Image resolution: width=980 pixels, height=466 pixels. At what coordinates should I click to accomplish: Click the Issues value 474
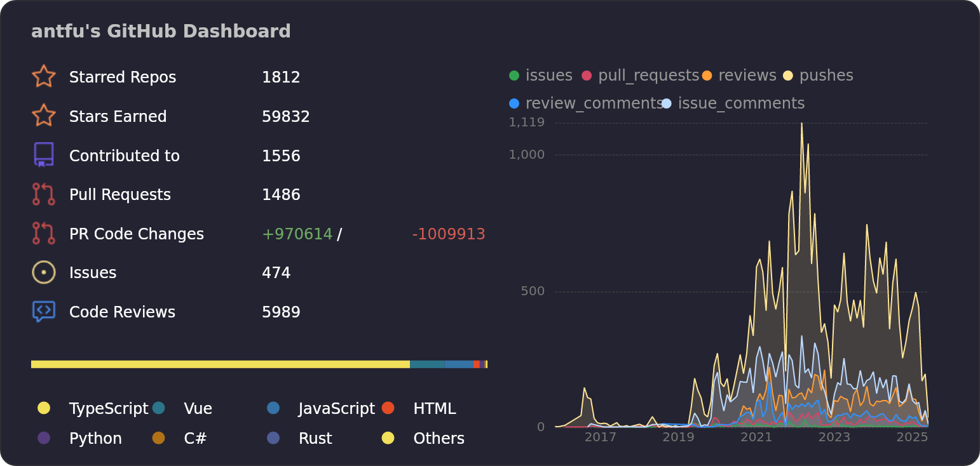[x=276, y=273]
